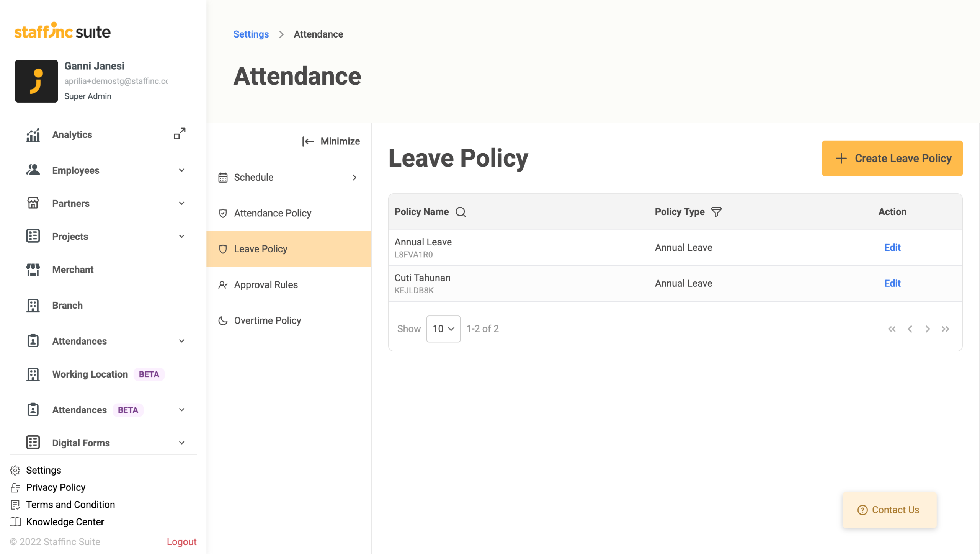Viewport: 980px width, 554px height.
Task: Expand the Digital Forms section
Action: tap(181, 443)
